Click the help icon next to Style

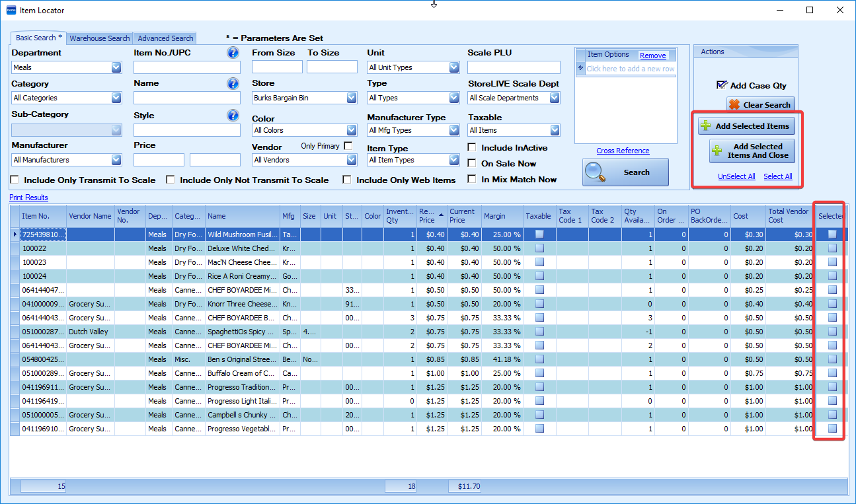pyautogui.click(x=233, y=116)
